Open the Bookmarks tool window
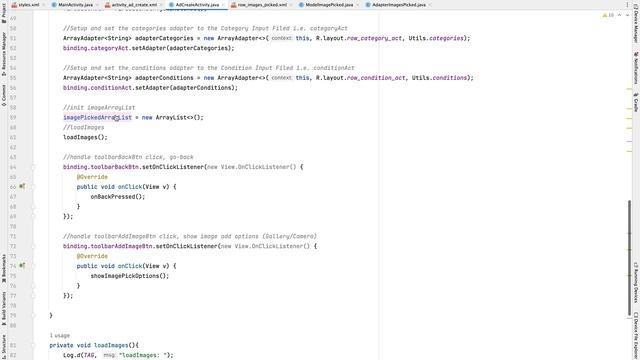Image resolution: width=640 pixels, height=360 pixels. click(x=4, y=269)
